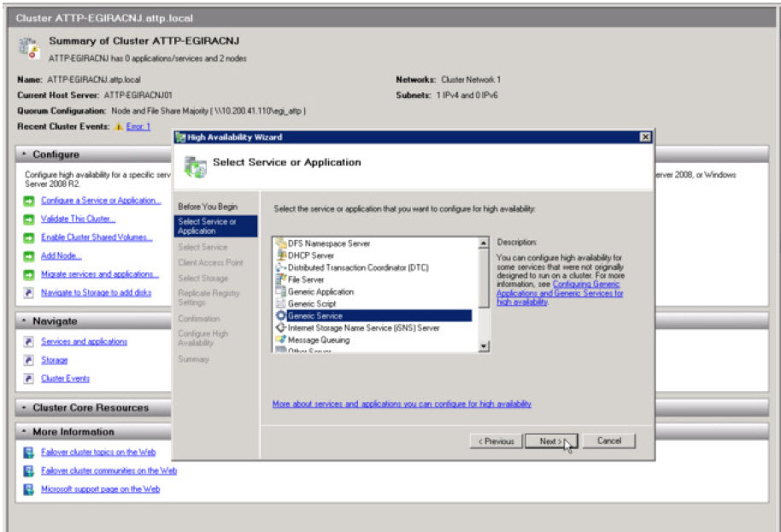Click the Add Node link

click(x=62, y=256)
